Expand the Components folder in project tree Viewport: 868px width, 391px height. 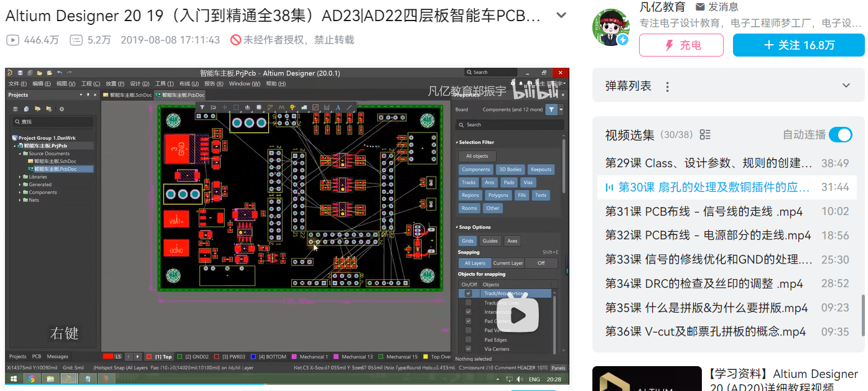(x=20, y=192)
